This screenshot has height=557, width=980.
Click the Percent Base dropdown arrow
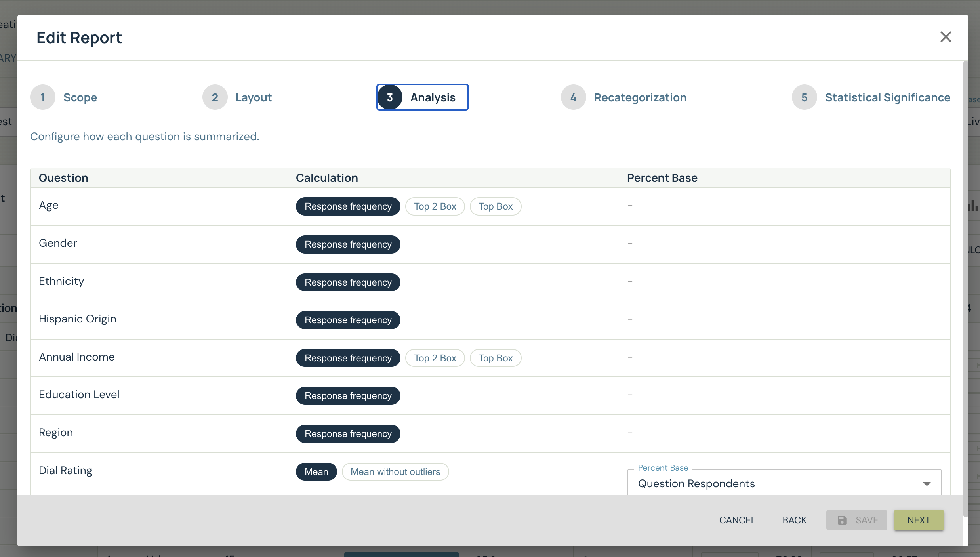pos(927,484)
